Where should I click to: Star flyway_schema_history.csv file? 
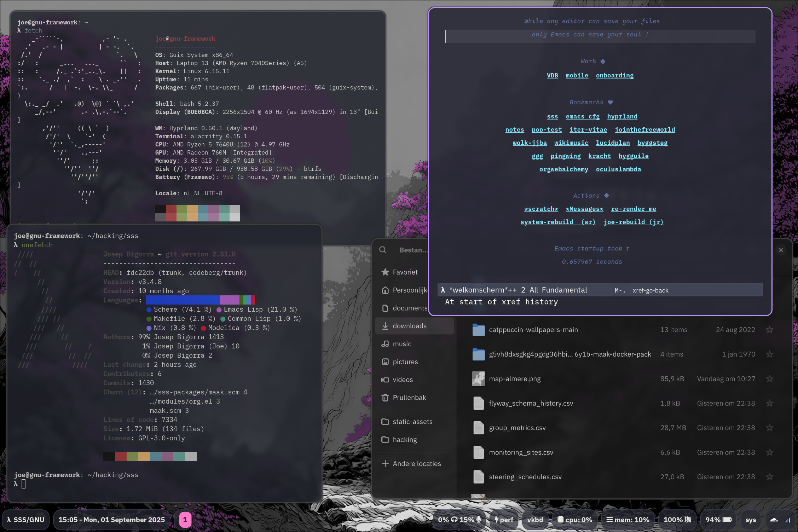tap(769, 403)
